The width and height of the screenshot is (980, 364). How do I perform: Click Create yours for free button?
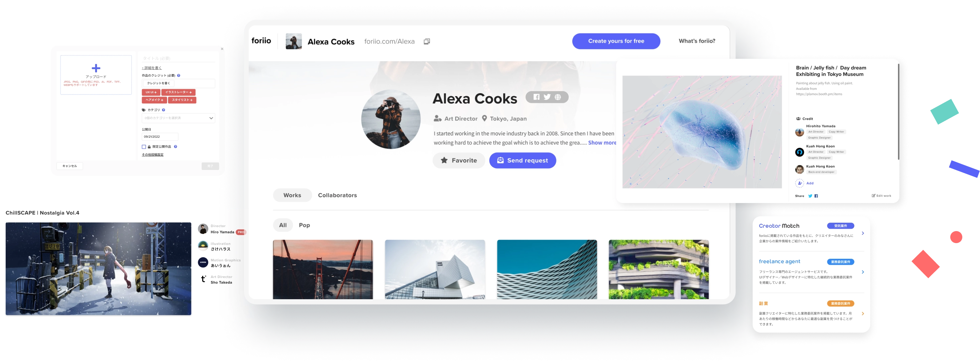616,41
